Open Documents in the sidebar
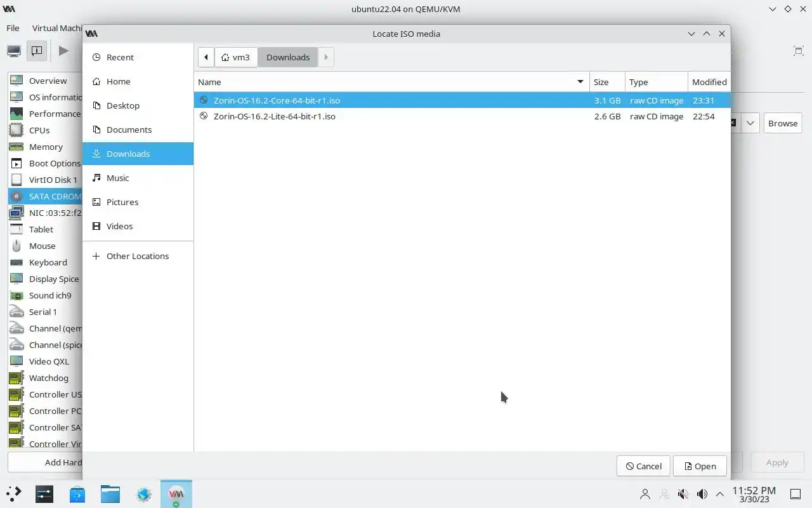 pos(138,130)
